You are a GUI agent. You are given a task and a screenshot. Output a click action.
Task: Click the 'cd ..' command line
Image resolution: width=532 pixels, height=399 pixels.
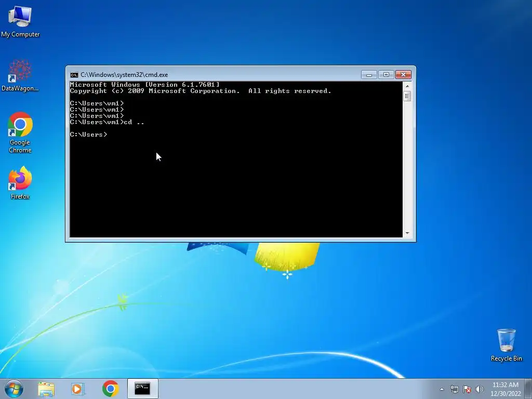pos(107,122)
